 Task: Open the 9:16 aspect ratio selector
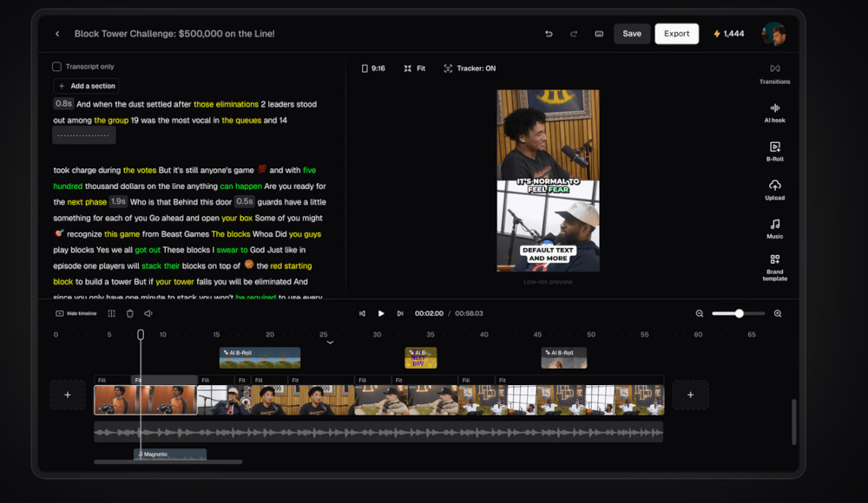click(x=373, y=69)
